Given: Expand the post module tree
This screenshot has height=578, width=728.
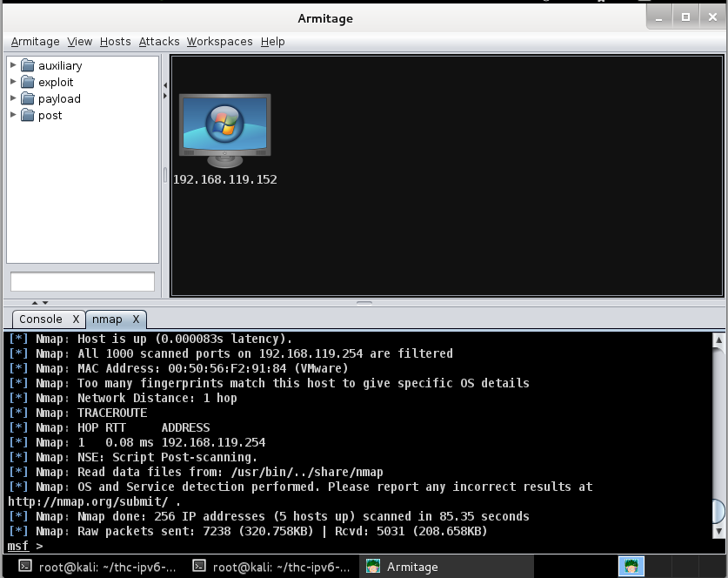Looking at the screenshot, I should click(13, 115).
